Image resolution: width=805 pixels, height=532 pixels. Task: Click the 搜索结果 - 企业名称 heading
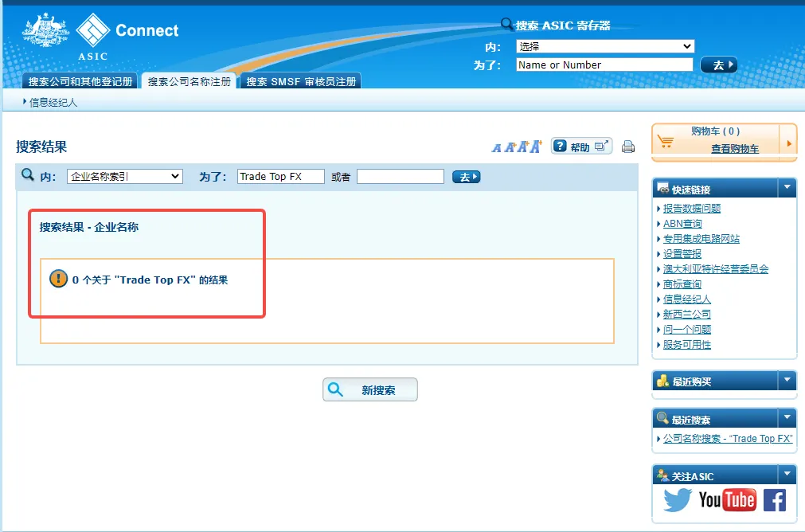89,227
